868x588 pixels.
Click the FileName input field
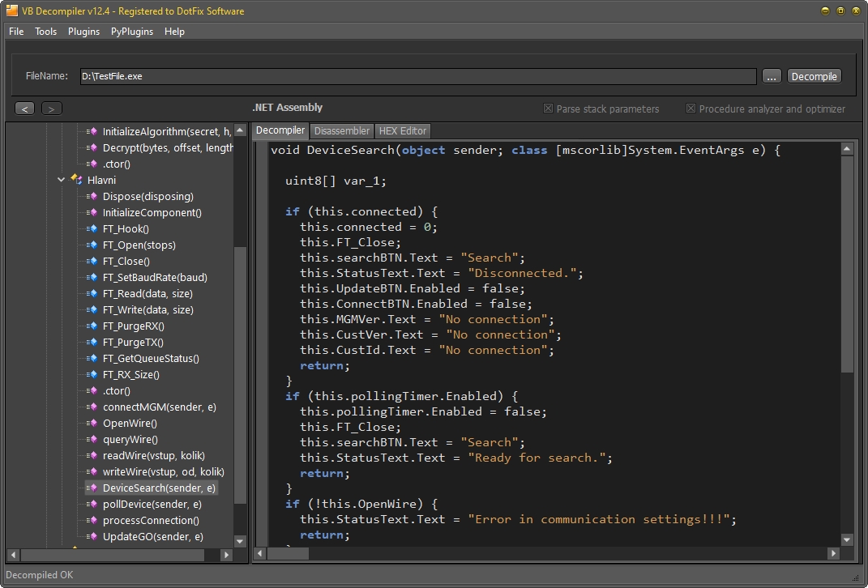pyautogui.click(x=418, y=76)
